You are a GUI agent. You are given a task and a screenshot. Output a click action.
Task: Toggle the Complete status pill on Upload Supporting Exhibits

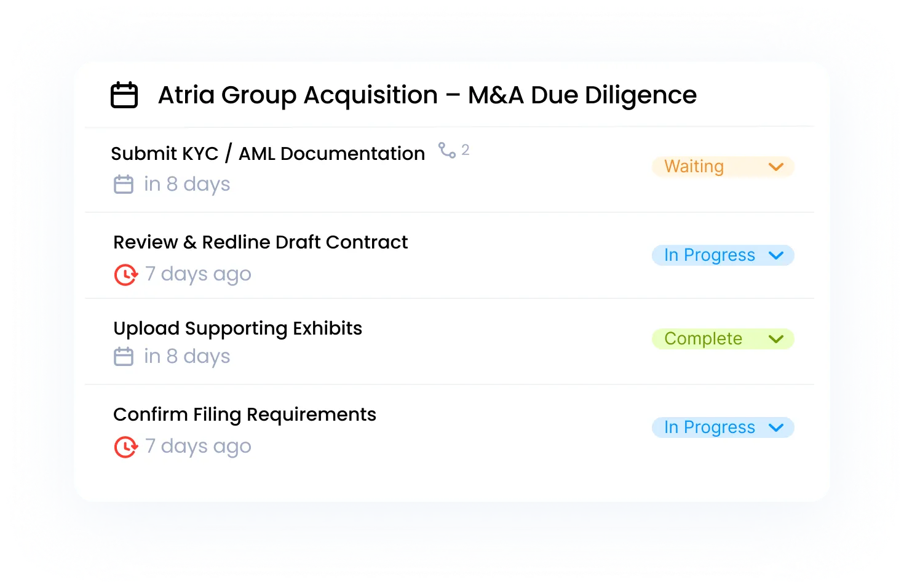pos(723,338)
